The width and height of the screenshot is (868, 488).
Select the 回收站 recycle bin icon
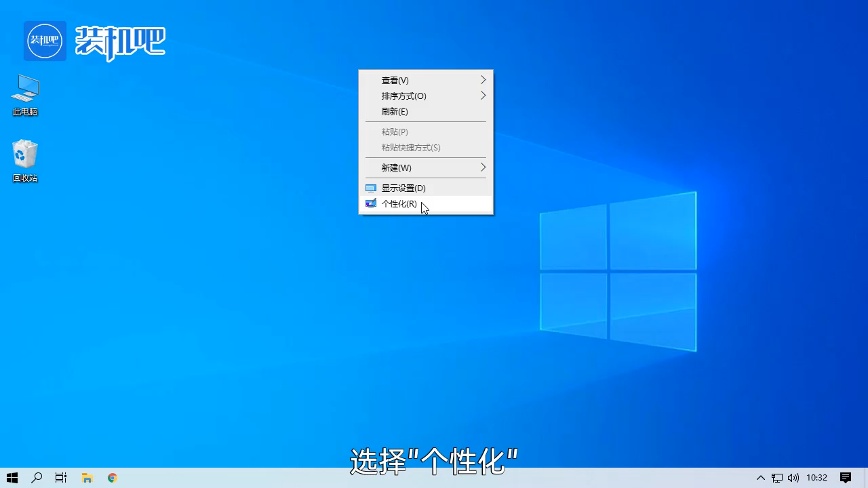point(25,160)
